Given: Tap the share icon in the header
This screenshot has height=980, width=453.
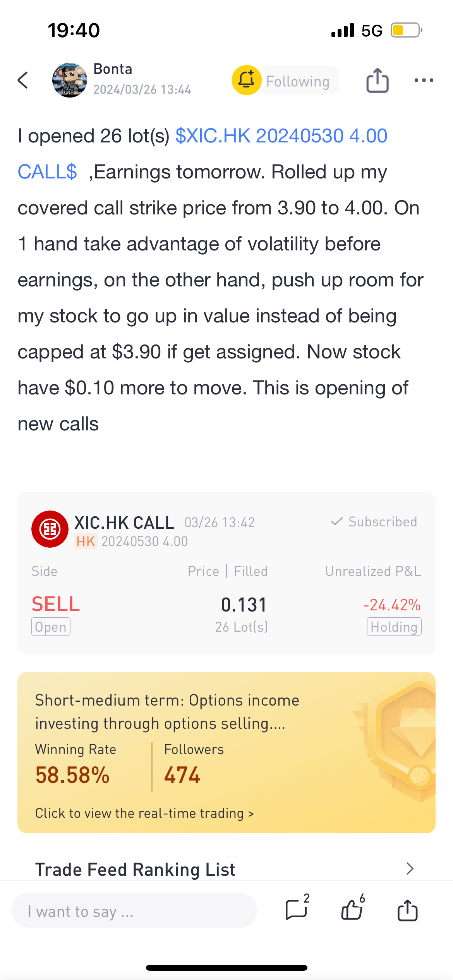Looking at the screenshot, I should pos(377,80).
